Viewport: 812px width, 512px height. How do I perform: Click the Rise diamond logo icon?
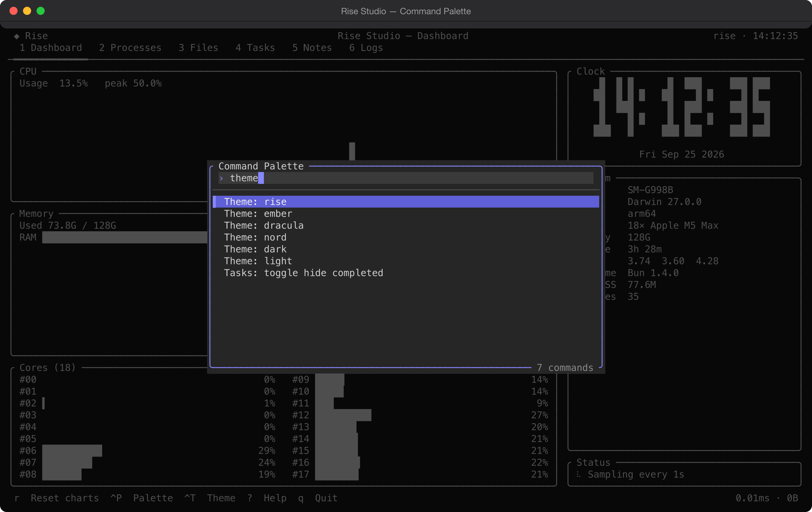click(x=17, y=36)
